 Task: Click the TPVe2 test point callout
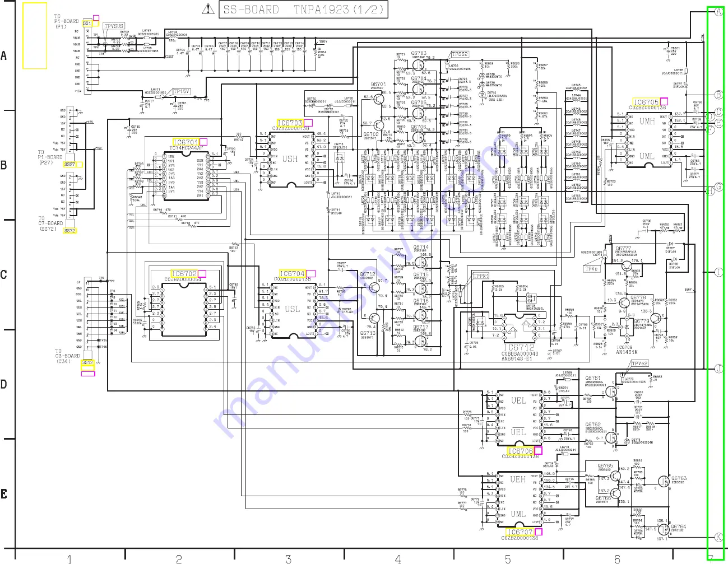(x=639, y=363)
